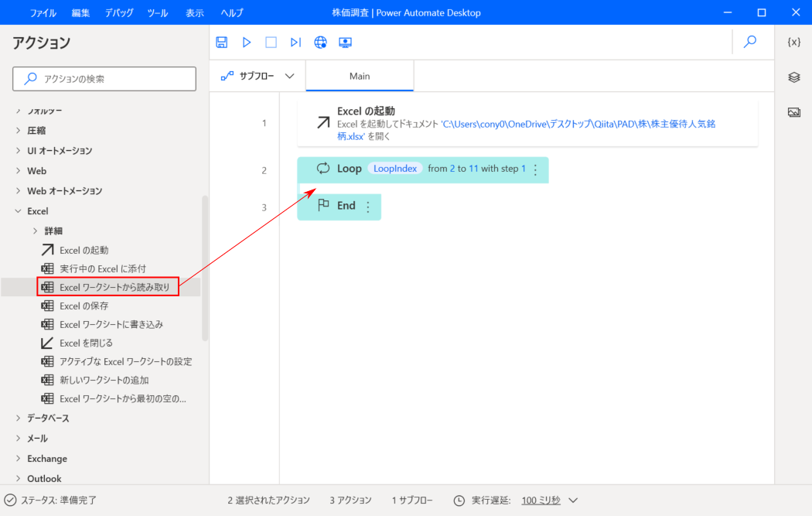Click the subflow icon beside サブフロー
The height and width of the screenshot is (516, 812).
pos(227,76)
